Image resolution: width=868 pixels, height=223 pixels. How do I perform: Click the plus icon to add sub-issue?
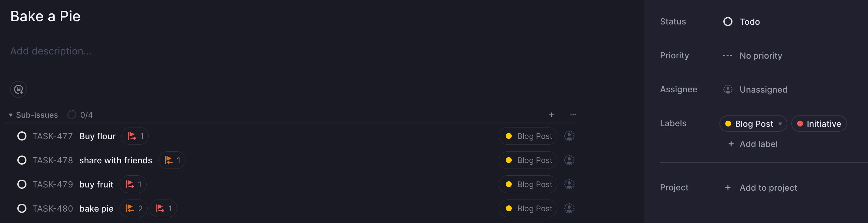point(551,115)
